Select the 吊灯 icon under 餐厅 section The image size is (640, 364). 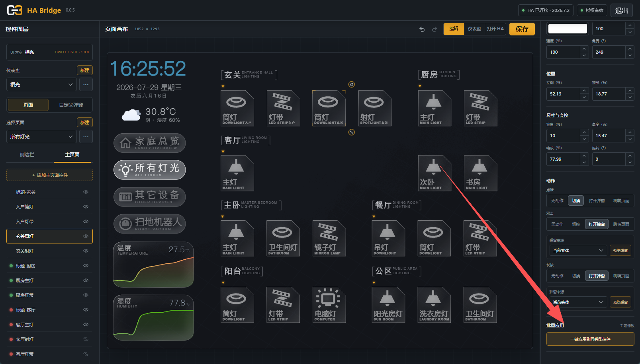coord(388,238)
